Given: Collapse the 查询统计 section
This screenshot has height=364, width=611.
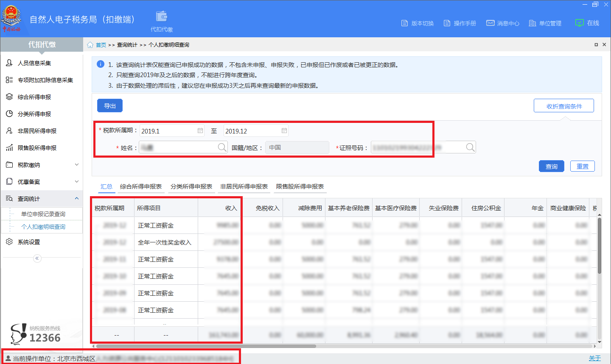Looking at the screenshot, I should tap(77, 199).
